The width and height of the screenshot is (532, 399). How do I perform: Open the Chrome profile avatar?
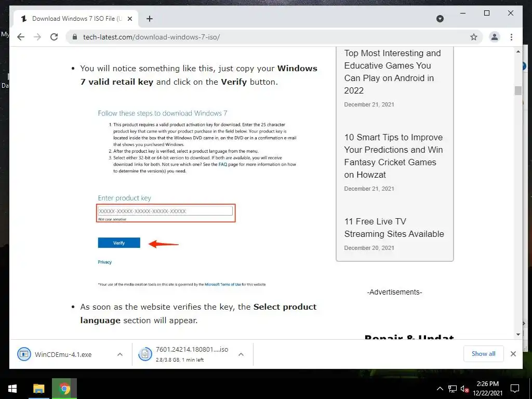(x=495, y=37)
